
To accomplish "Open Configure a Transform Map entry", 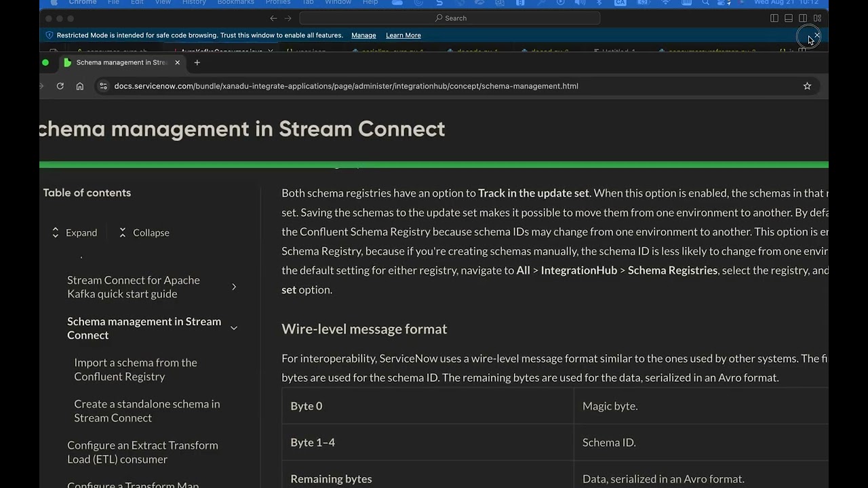I will pos(133,484).
